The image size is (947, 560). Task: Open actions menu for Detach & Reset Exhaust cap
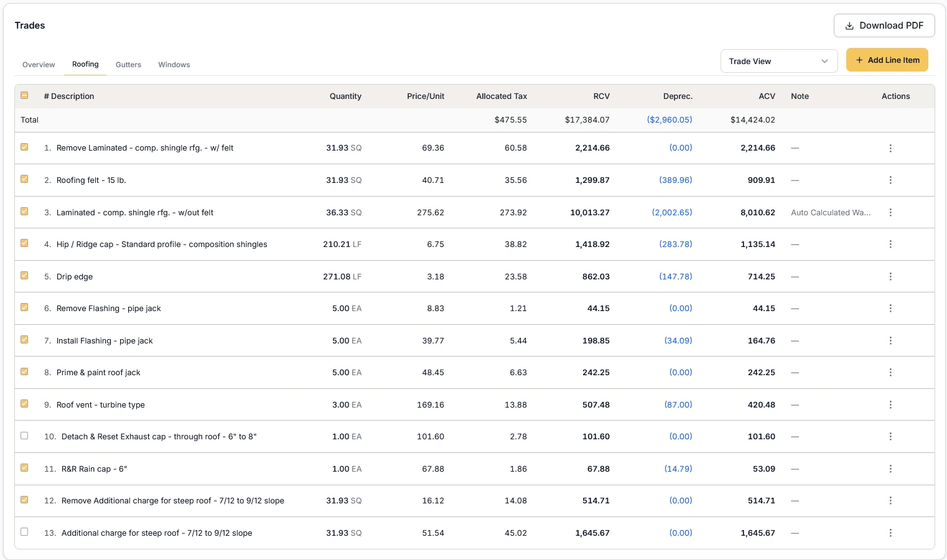(x=890, y=436)
